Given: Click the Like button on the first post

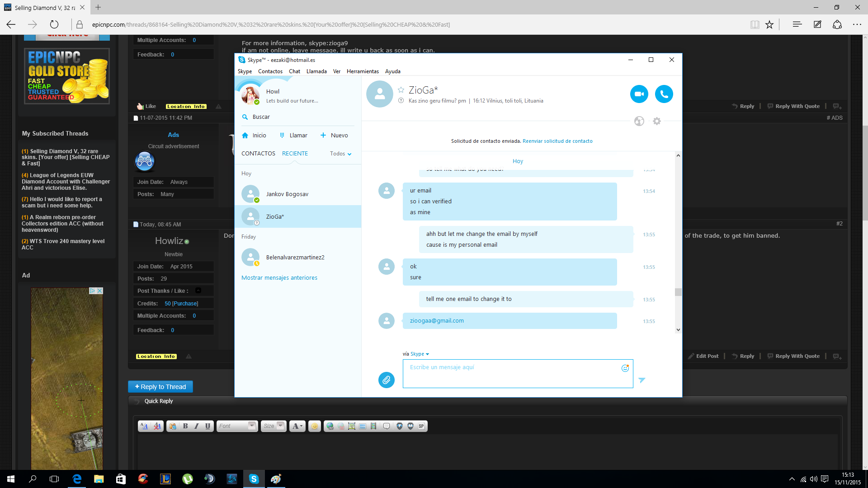Looking at the screenshot, I should tap(146, 107).
